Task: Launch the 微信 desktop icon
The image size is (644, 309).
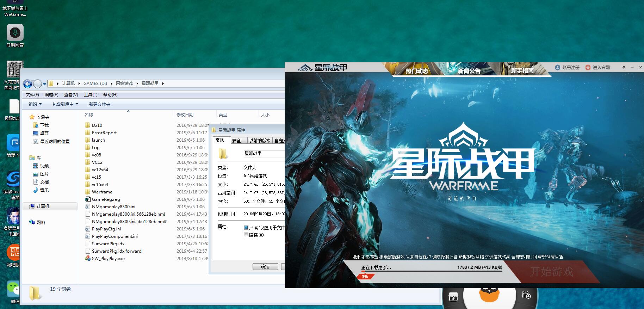Action: 14,292
